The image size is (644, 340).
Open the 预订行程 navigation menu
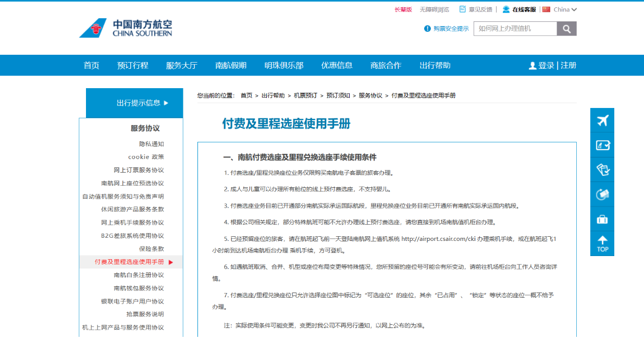point(132,65)
